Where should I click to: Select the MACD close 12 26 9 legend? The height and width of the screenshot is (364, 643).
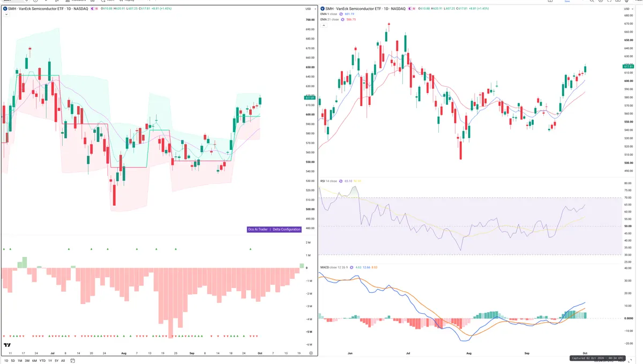(335, 267)
